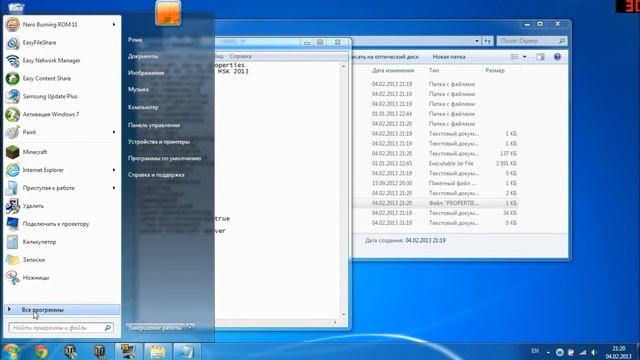Select the Файл "PROPERTIES" row
640x360 pixels.
tap(436, 203)
